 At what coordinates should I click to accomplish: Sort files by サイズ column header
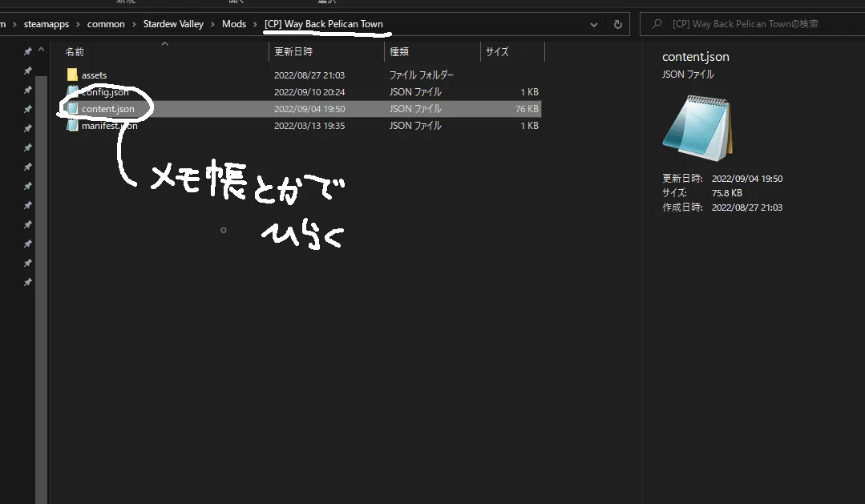[x=497, y=52]
